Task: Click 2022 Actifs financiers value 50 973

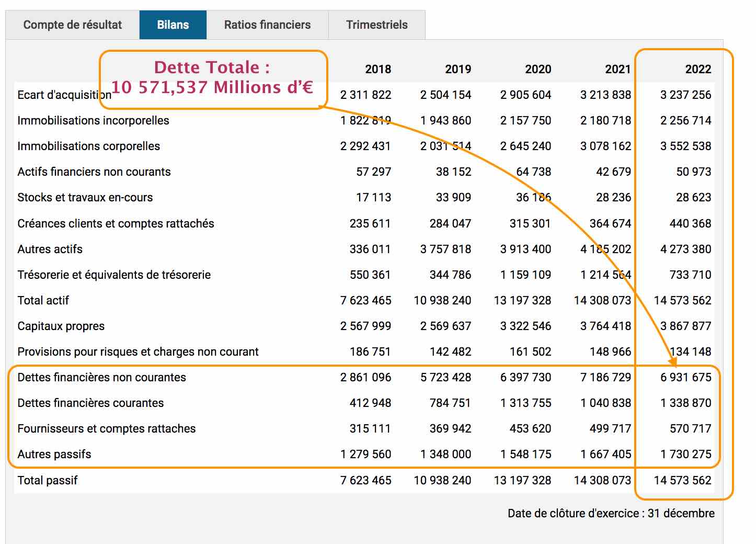Action: pos(693,172)
